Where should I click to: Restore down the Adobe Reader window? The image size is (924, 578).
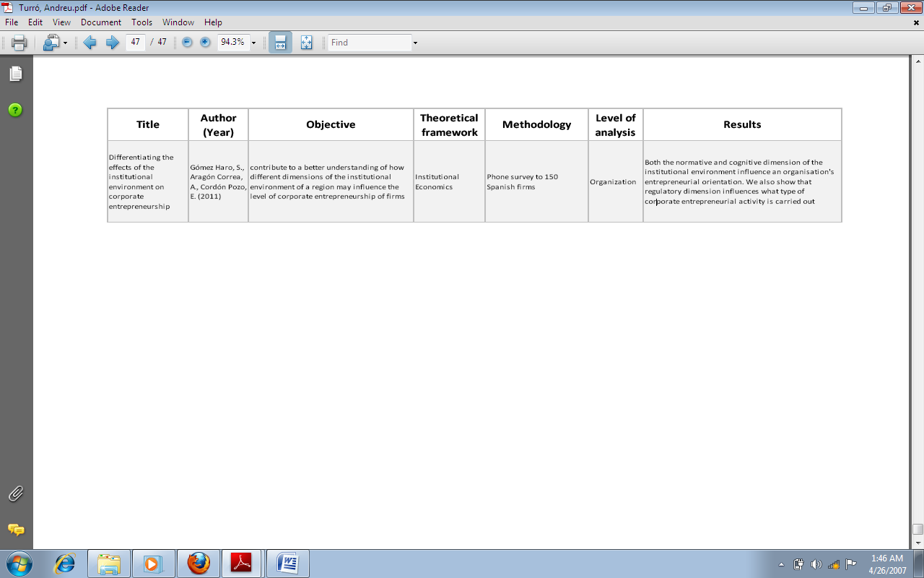point(886,7)
